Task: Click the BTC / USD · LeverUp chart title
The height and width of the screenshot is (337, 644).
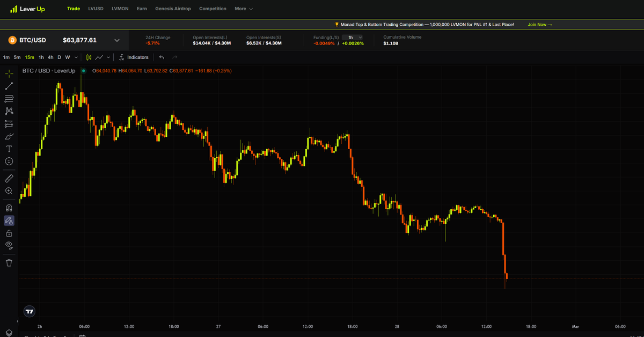Action: coord(49,71)
